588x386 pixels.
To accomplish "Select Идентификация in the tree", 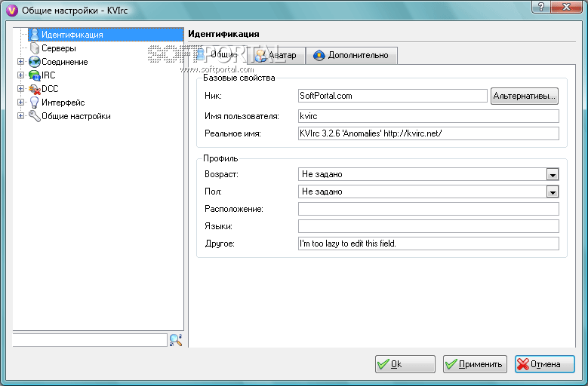I will click(72, 35).
